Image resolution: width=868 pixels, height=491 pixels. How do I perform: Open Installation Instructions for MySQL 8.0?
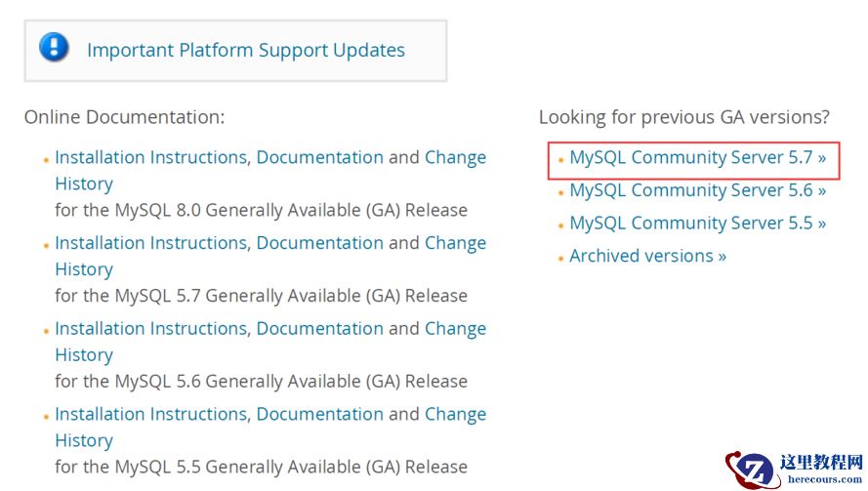coord(150,157)
